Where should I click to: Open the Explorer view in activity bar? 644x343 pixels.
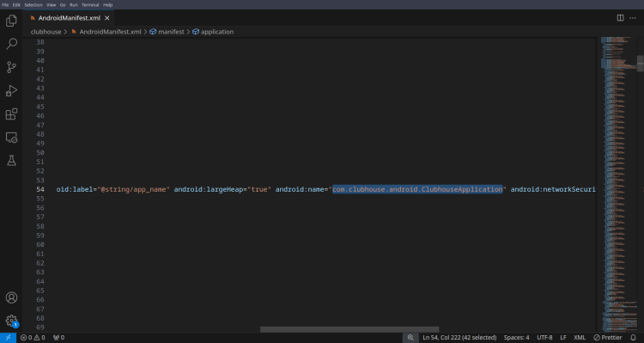11,21
